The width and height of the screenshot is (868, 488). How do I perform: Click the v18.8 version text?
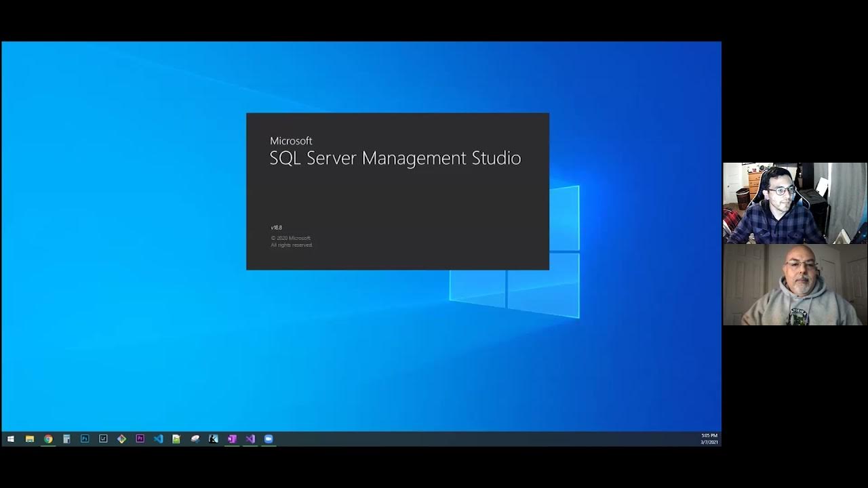[276, 228]
